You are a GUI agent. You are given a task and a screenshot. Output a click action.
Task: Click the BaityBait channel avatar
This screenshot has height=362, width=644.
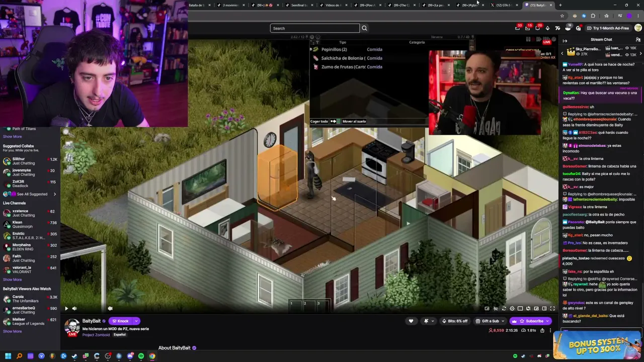[x=72, y=327]
